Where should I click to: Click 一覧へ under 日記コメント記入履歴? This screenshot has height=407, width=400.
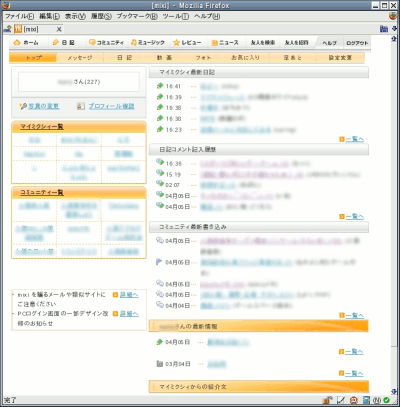pyautogui.click(x=355, y=217)
